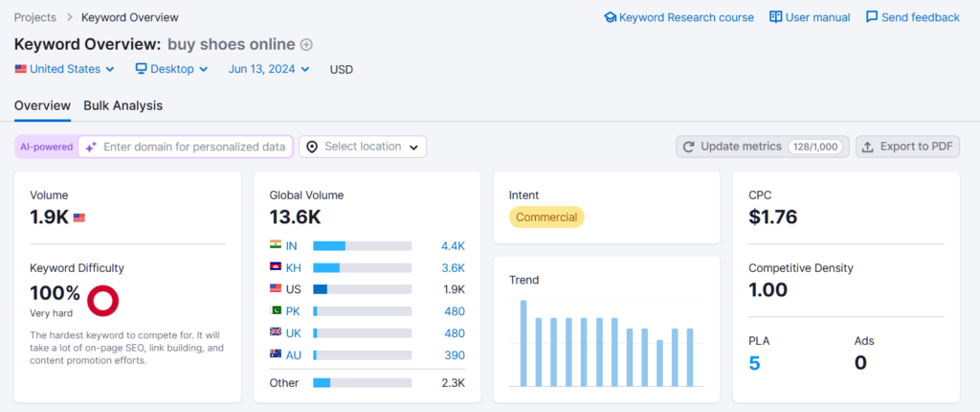Click the USD currency label
Screen dimensions: 980x412
[x=342, y=70]
